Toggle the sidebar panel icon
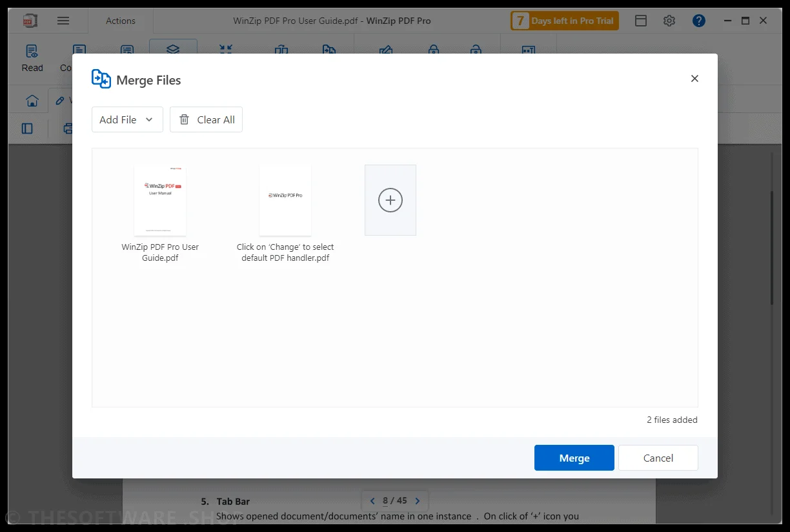 point(27,128)
